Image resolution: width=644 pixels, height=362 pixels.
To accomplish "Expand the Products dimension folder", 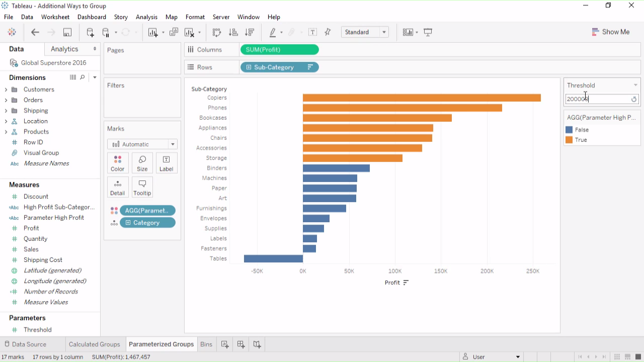I will pyautogui.click(x=6, y=132).
